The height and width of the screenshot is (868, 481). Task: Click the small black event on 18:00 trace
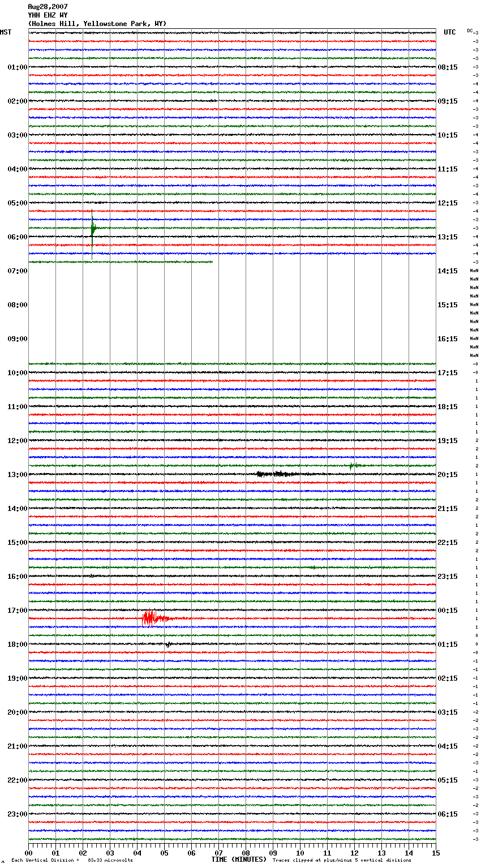tap(168, 644)
